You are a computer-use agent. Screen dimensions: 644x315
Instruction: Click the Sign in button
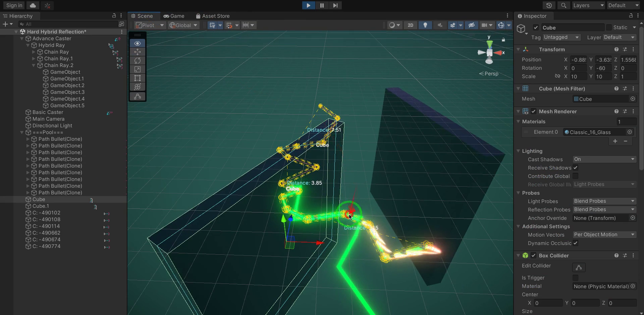(14, 5)
